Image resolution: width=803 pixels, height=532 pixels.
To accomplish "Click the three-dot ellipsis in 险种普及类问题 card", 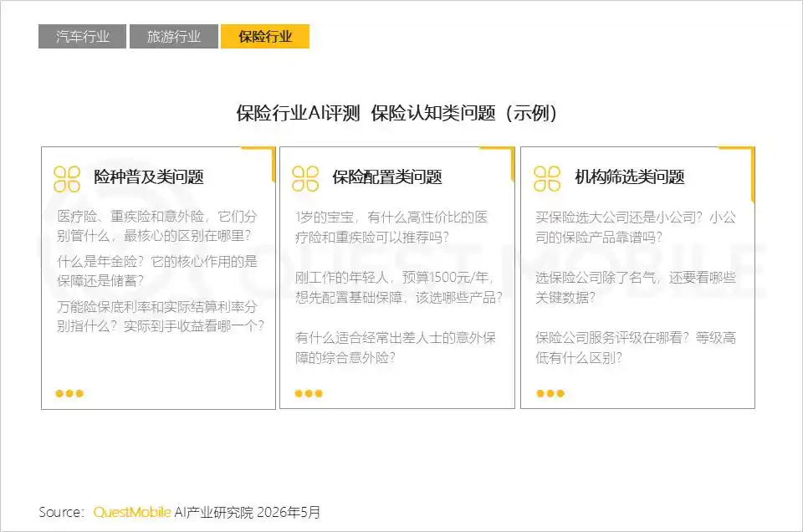I will [69, 393].
